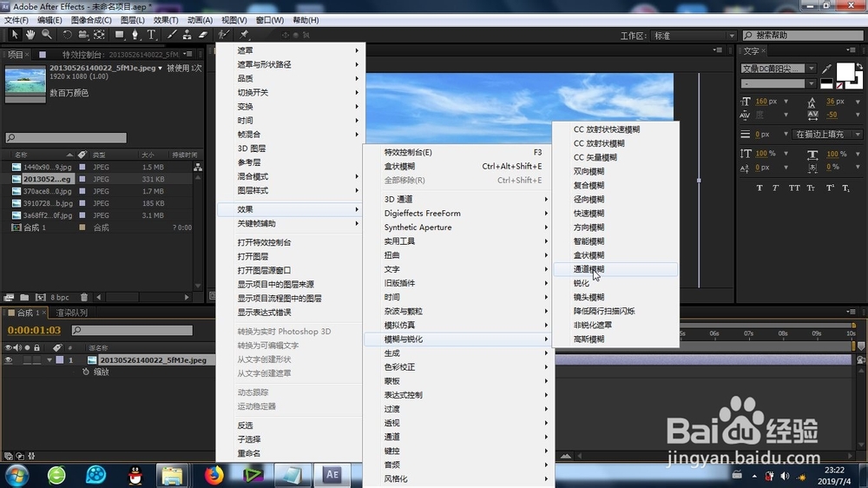Open the 色彩校正 effects submenu
This screenshot has height=488, width=868.
coord(457,366)
